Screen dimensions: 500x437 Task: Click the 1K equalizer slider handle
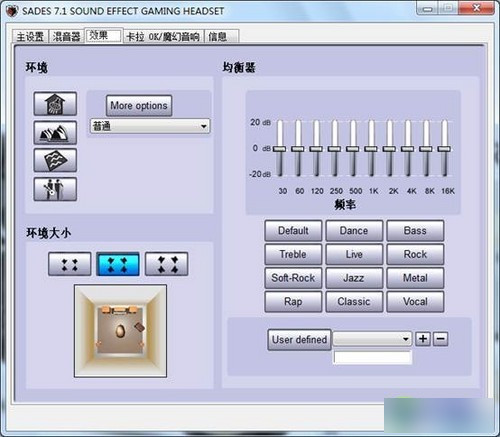371,149
